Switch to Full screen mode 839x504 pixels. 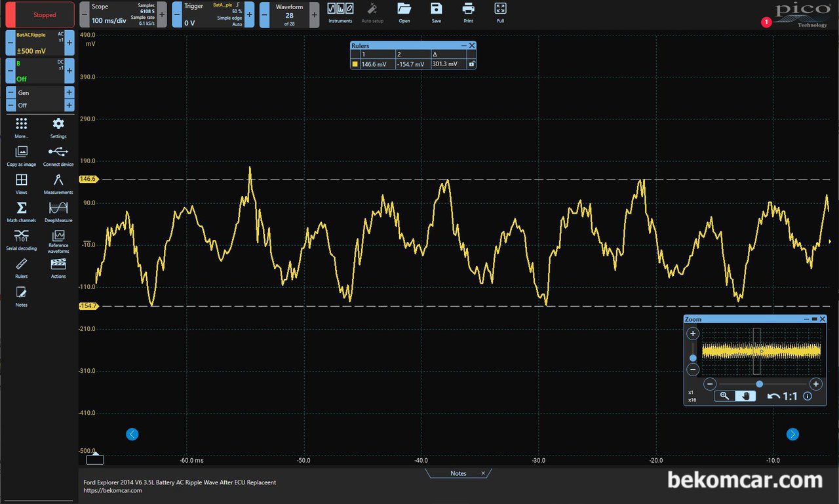coord(500,13)
